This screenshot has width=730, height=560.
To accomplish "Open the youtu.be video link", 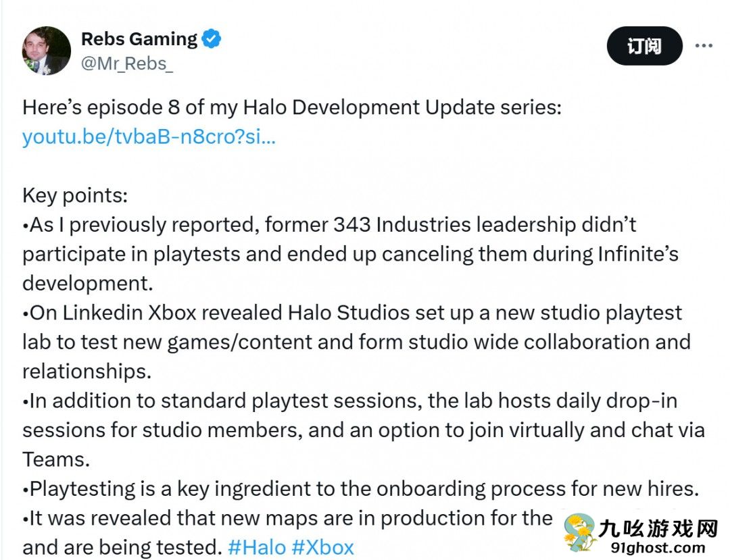I will [149, 136].
